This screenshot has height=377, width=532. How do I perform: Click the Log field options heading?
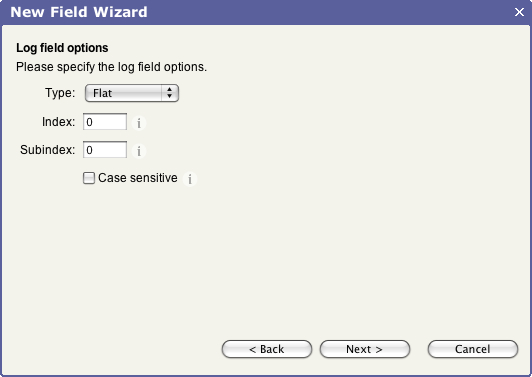[x=62, y=48]
